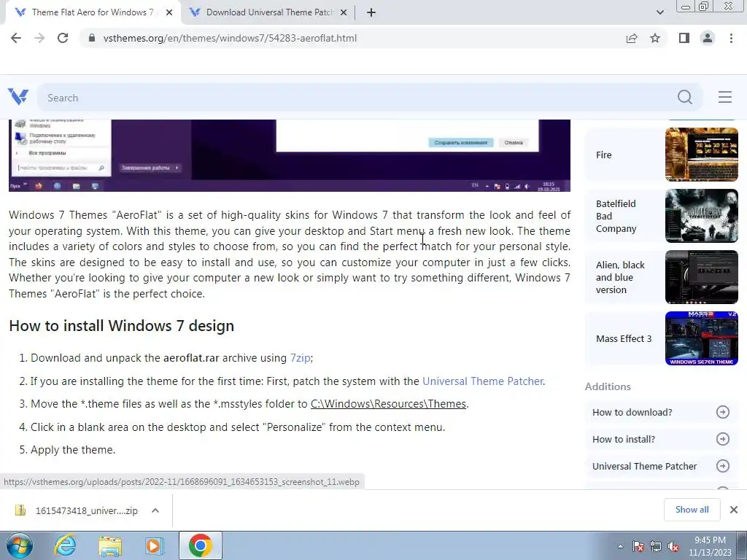Click the Fire theme thumbnail
Image resolution: width=747 pixels, height=560 pixels.
pyautogui.click(x=701, y=155)
